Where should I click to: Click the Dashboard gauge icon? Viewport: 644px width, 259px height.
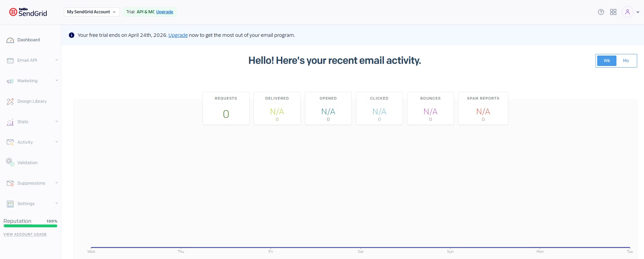pos(10,40)
